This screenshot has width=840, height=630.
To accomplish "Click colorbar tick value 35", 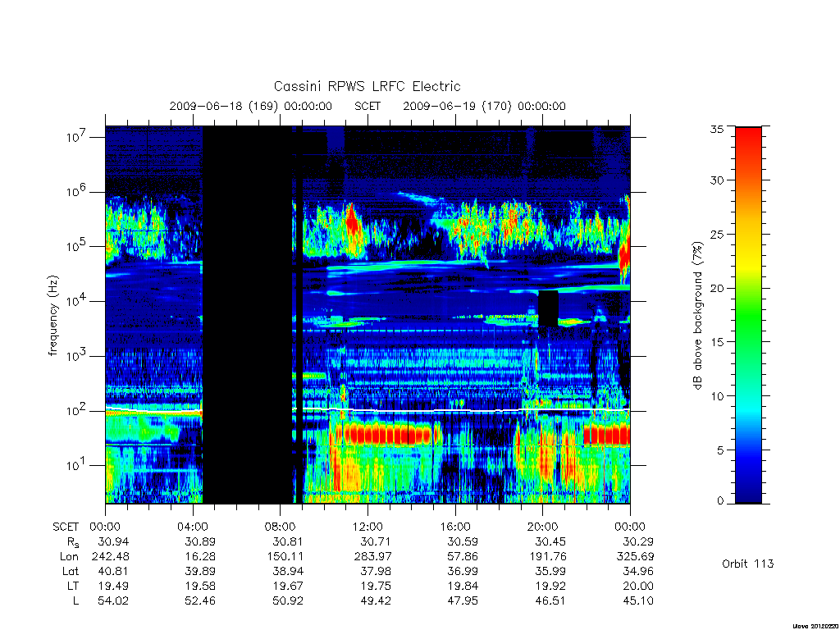I will (x=716, y=129).
